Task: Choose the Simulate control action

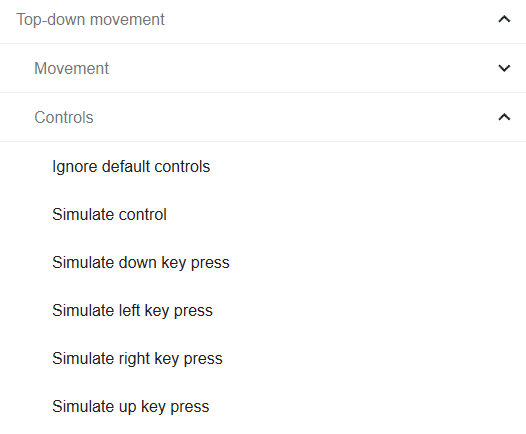Action: (263, 214)
